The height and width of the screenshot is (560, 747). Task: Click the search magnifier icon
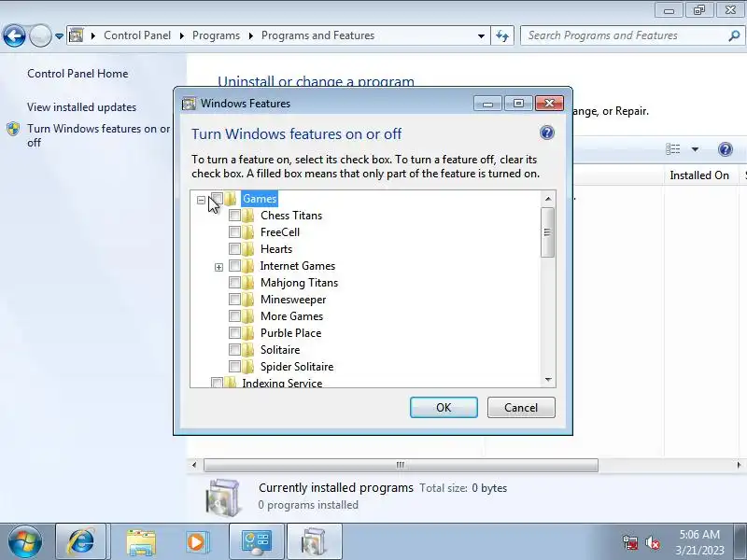click(734, 35)
